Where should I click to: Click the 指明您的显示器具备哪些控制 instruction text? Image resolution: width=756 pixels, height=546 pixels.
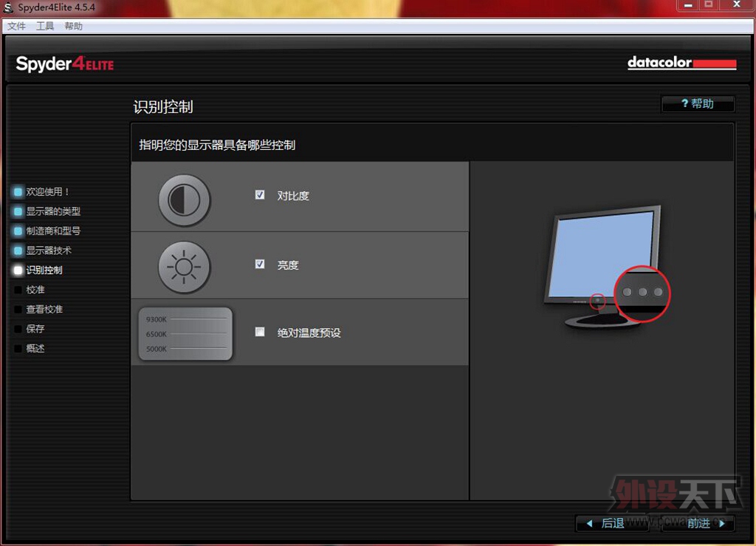tap(217, 145)
